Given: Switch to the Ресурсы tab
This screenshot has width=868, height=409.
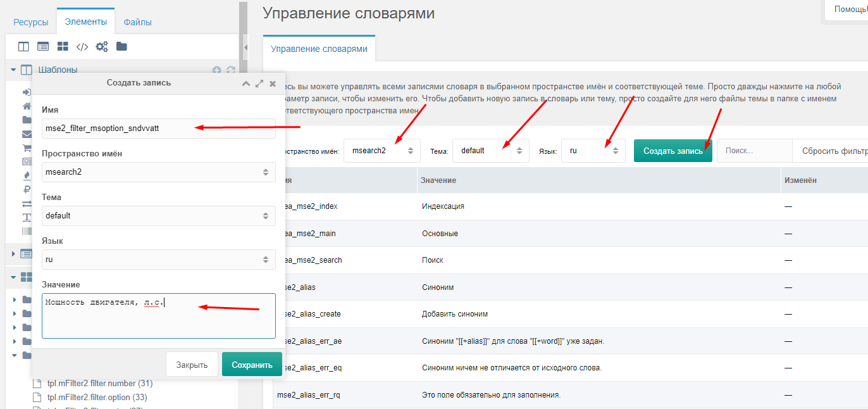Looking at the screenshot, I should (x=30, y=22).
